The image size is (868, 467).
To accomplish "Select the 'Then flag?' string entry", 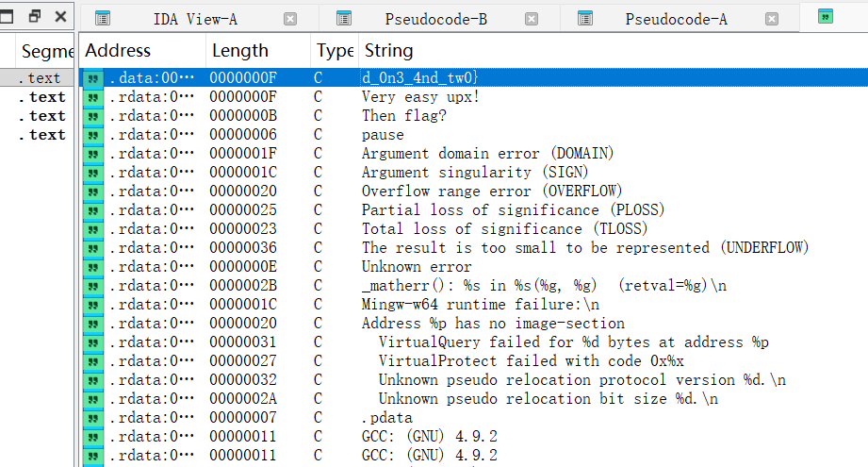I will (x=403, y=116).
